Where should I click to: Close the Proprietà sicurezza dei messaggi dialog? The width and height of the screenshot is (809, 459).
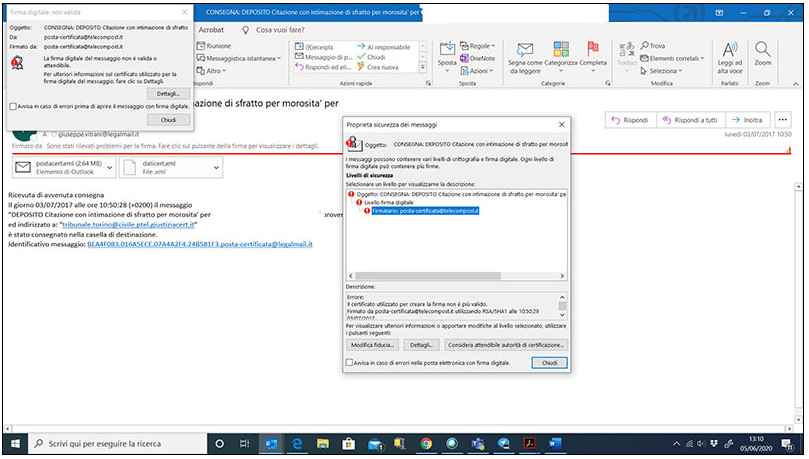click(x=562, y=124)
